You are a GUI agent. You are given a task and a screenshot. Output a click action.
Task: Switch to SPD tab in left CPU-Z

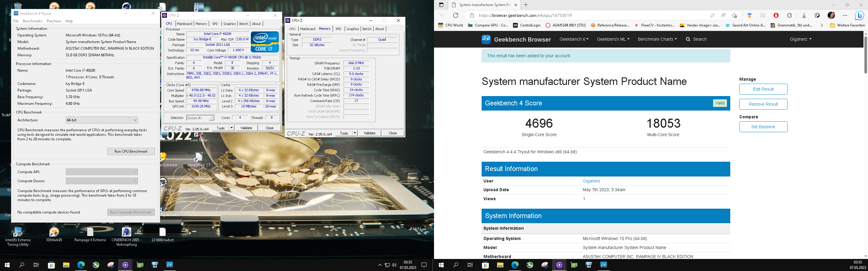[215, 23]
